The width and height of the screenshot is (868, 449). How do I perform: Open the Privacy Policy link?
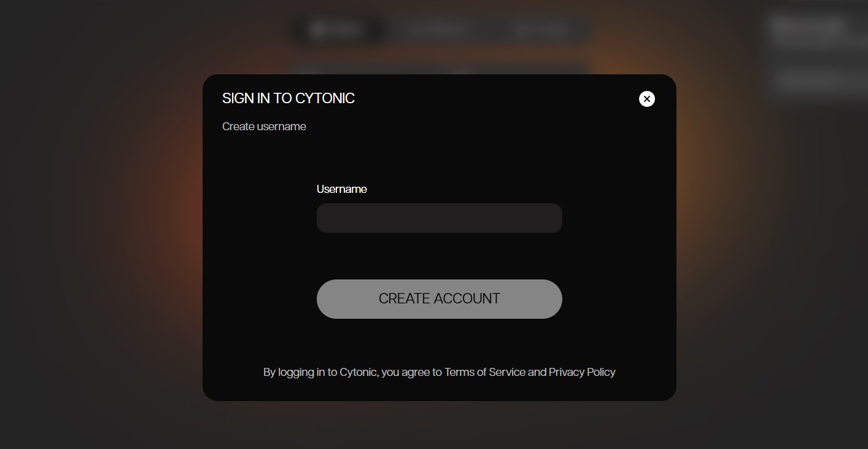582,372
